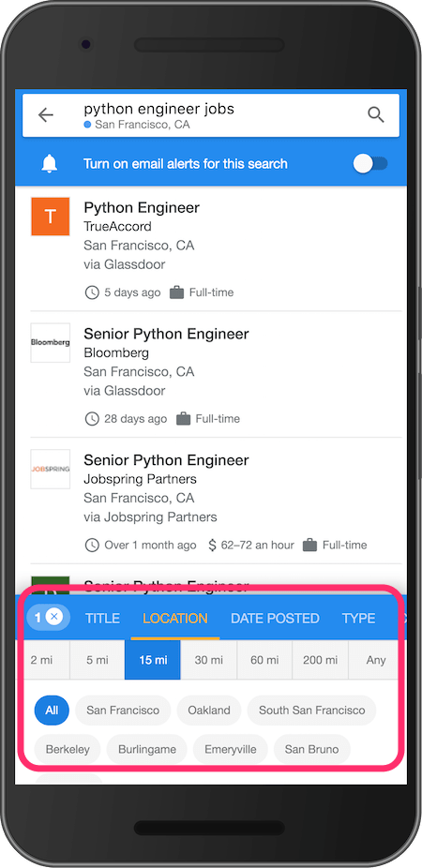Switch to the TITLE filter tab
This screenshot has height=868, width=422.
(102, 619)
